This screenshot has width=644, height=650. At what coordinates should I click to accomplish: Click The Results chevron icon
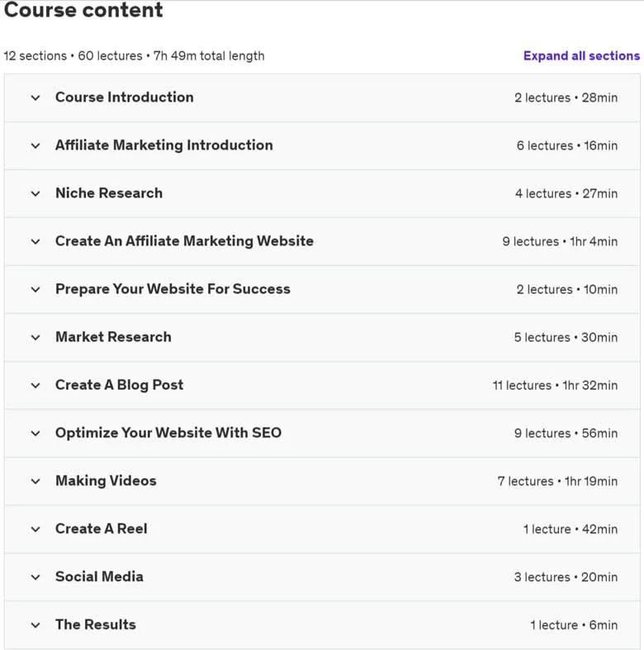coord(36,625)
